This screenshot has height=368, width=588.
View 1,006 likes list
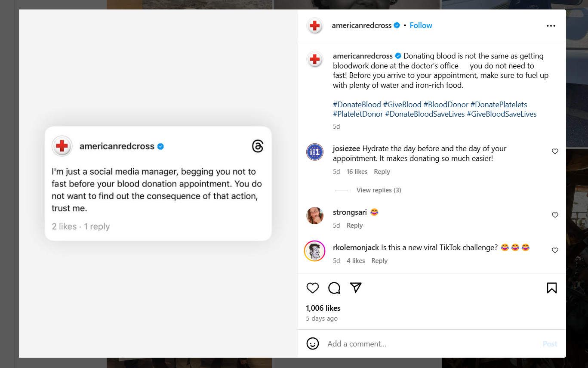point(323,308)
